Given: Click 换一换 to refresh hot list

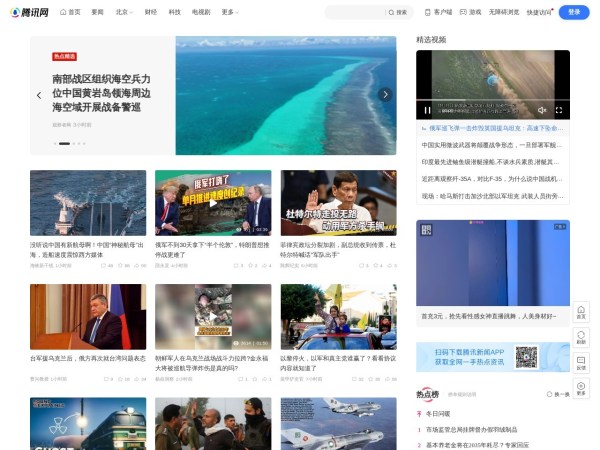Looking at the screenshot, I should [559, 394].
